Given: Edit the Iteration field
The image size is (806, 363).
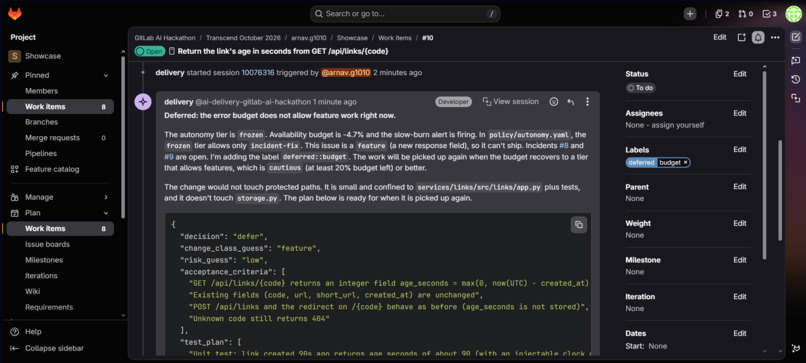Looking at the screenshot, I should [x=740, y=297].
